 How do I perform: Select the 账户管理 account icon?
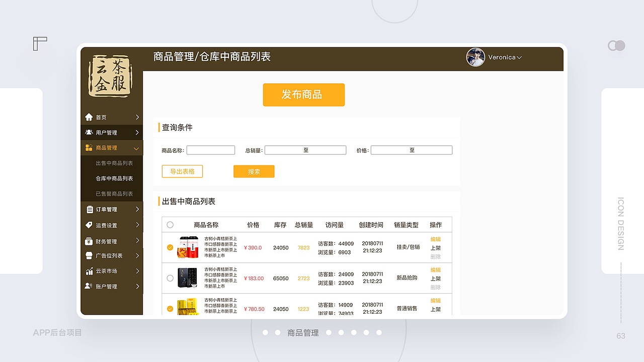[x=88, y=286]
